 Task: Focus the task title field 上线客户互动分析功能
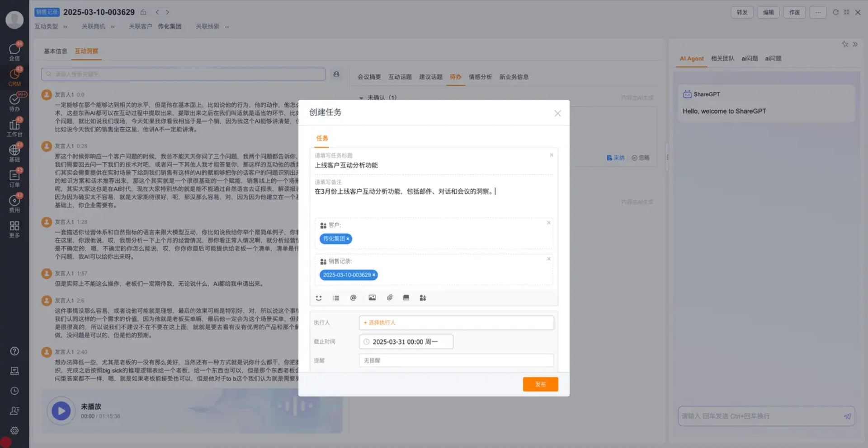(x=433, y=165)
